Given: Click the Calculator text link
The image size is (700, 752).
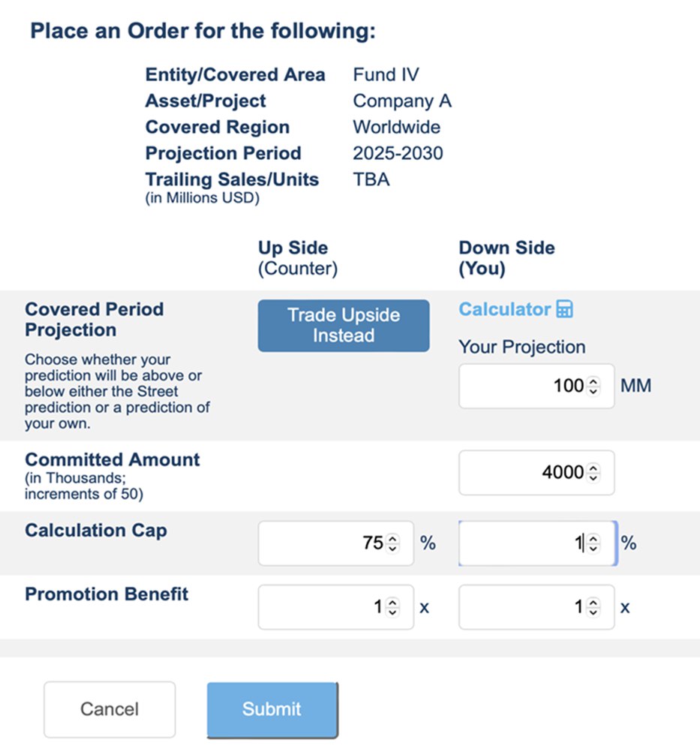Looking at the screenshot, I should tap(505, 309).
